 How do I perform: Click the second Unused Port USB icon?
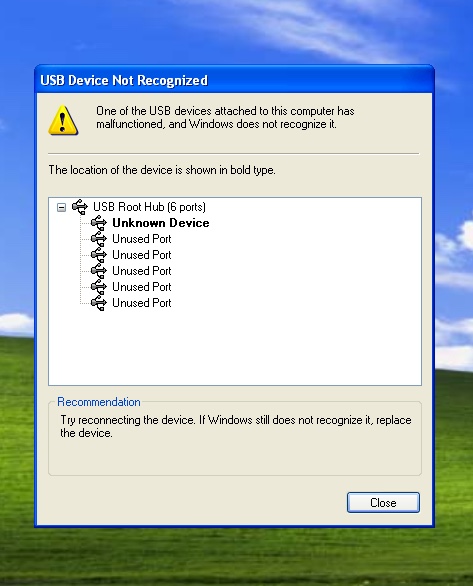(x=99, y=255)
